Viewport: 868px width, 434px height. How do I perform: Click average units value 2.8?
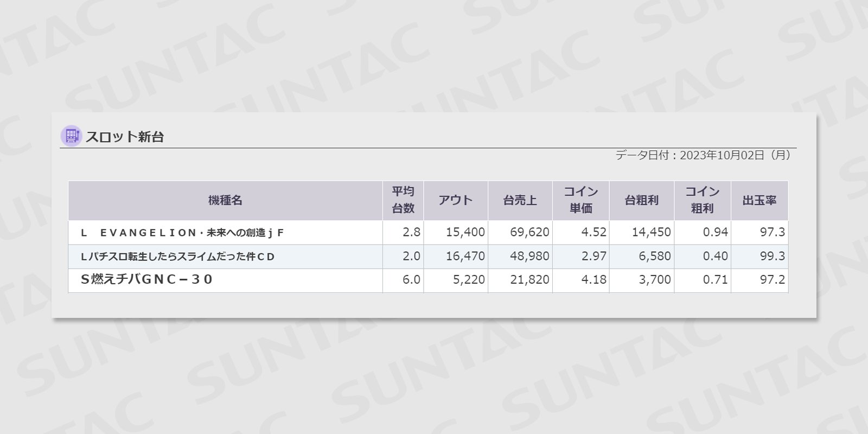[x=411, y=232]
